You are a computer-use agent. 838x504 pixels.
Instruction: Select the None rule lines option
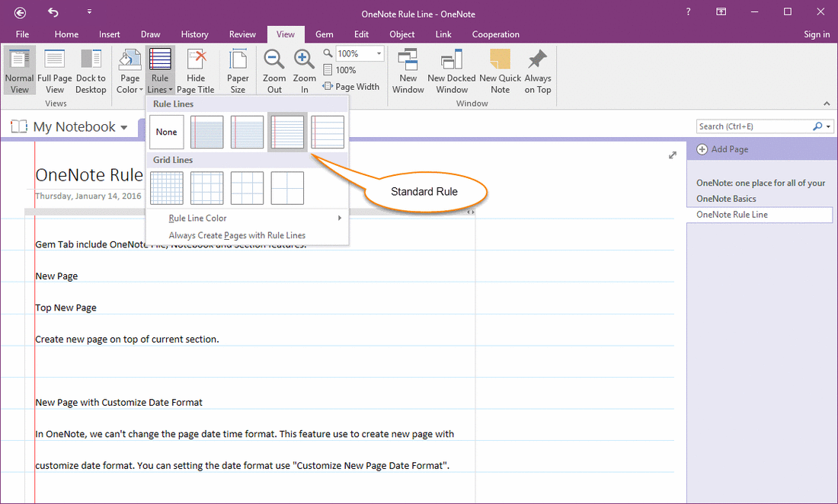pos(167,132)
